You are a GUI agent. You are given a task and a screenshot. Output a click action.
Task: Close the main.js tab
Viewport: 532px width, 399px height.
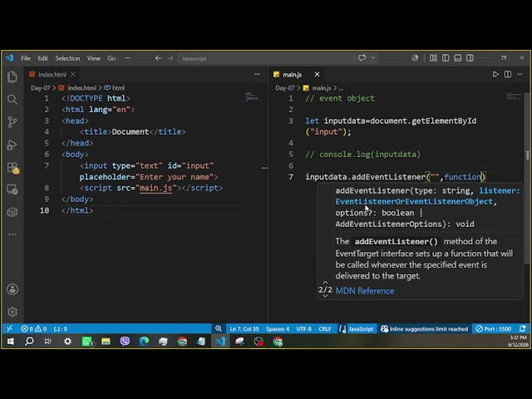[x=317, y=74]
